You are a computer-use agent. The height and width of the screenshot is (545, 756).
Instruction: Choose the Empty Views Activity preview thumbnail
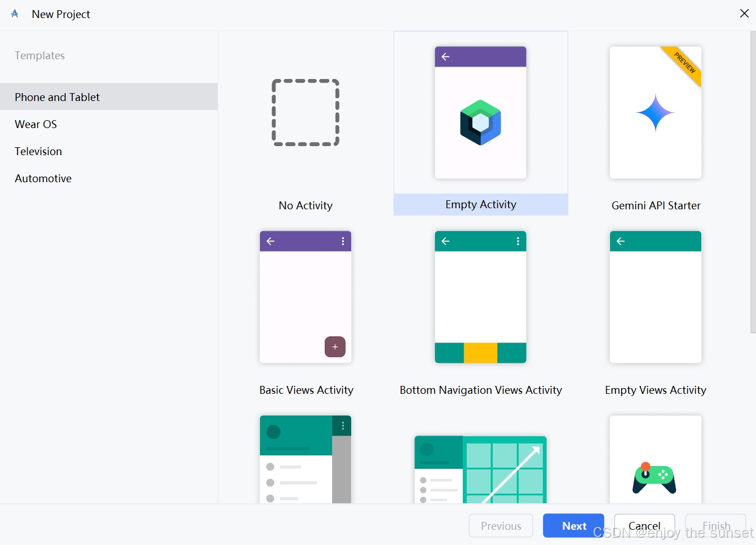pos(656,297)
